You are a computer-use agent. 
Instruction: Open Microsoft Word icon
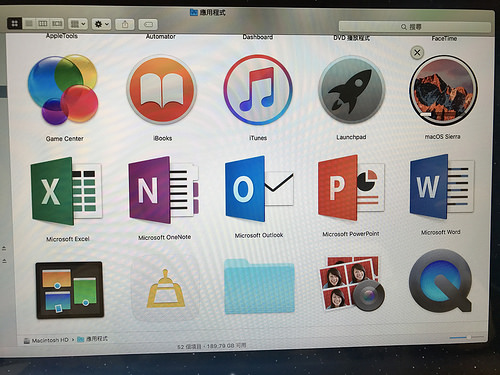[x=442, y=187]
